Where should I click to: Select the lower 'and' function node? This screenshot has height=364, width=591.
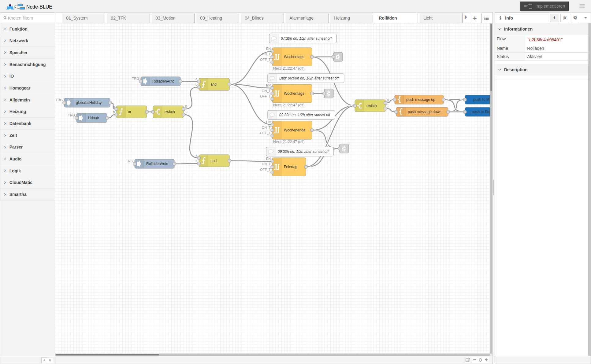point(214,161)
